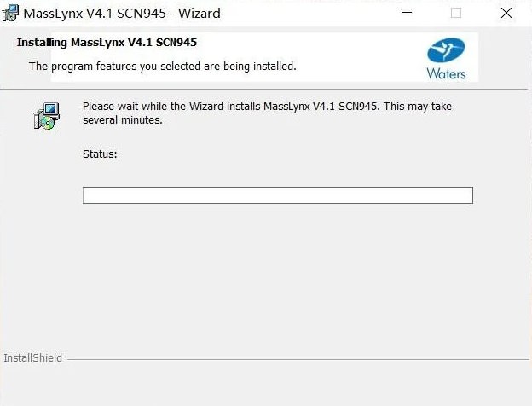Click the "Status:" label

click(x=100, y=154)
